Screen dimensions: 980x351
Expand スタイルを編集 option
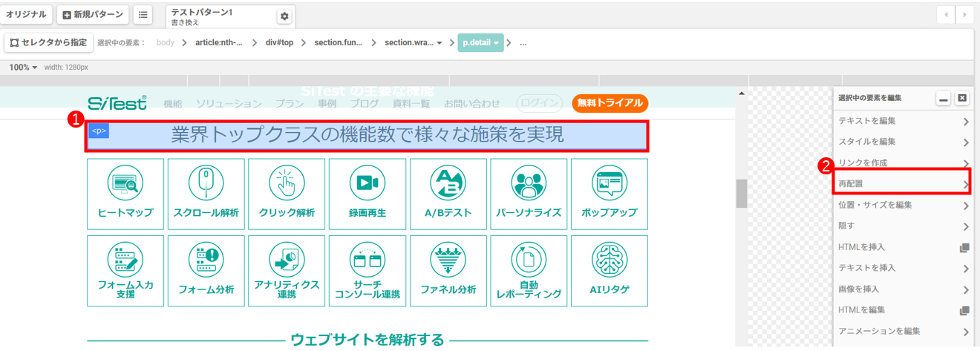click(x=903, y=142)
